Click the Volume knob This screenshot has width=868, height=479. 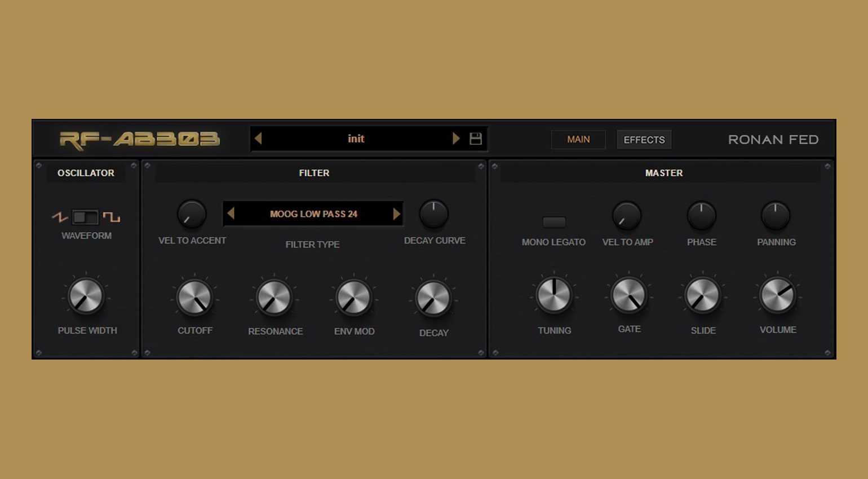tap(777, 295)
